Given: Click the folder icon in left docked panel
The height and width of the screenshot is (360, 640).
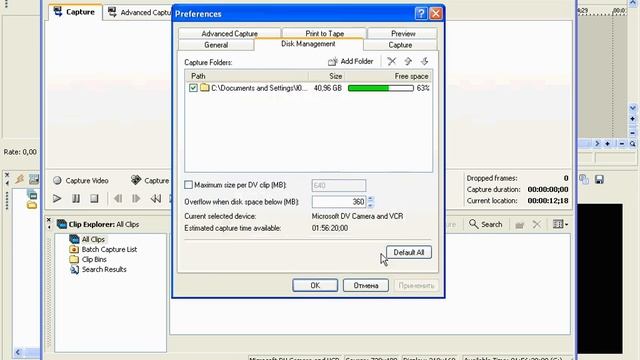Looking at the screenshot, I should pyautogui.click(x=32, y=205).
